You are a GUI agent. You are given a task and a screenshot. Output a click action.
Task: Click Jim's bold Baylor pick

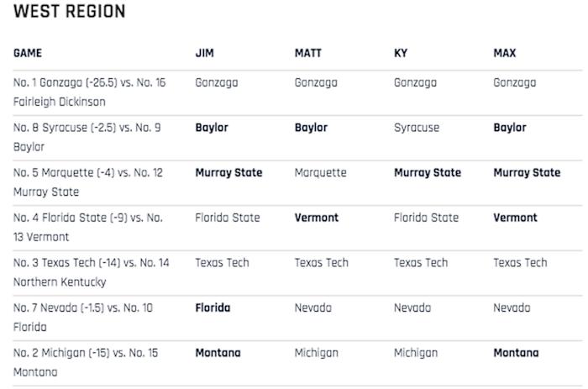(x=211, y=128)
